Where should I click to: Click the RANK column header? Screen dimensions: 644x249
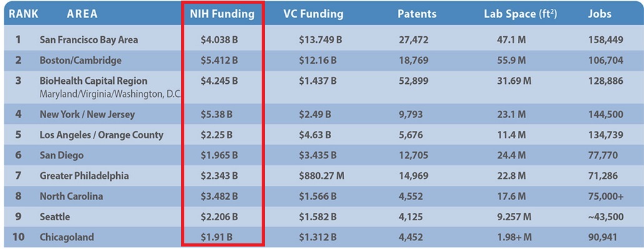point(23,14)
